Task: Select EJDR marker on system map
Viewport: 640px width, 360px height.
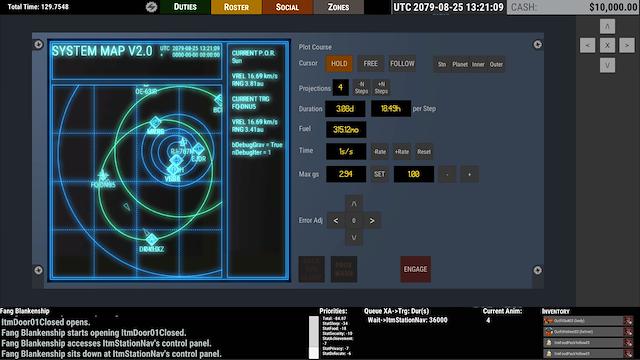Action: pos(198,149)
